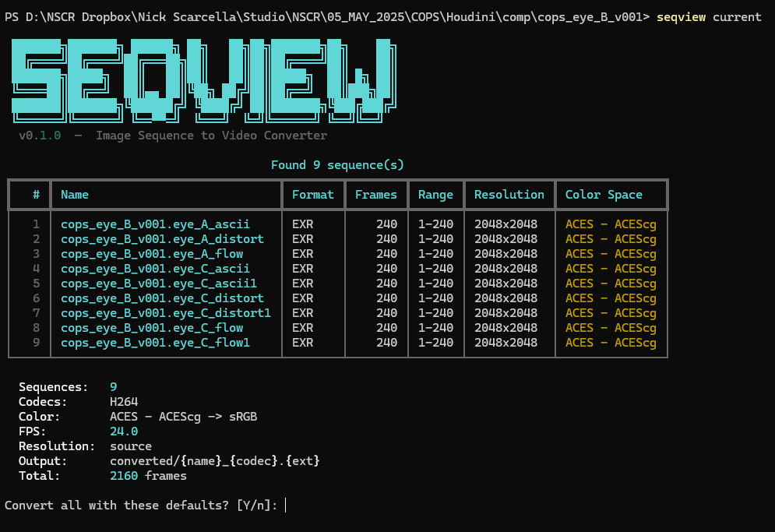Click the # column header

pyautogui.click(x=36, y=195)
